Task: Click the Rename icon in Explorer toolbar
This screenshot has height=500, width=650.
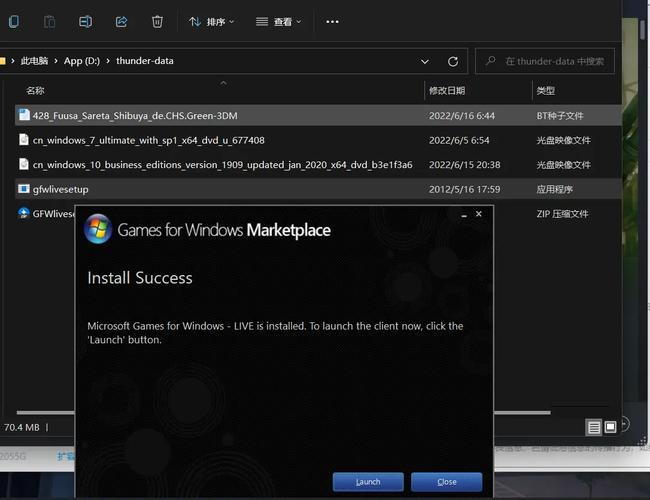Action: tap(85, 22)
